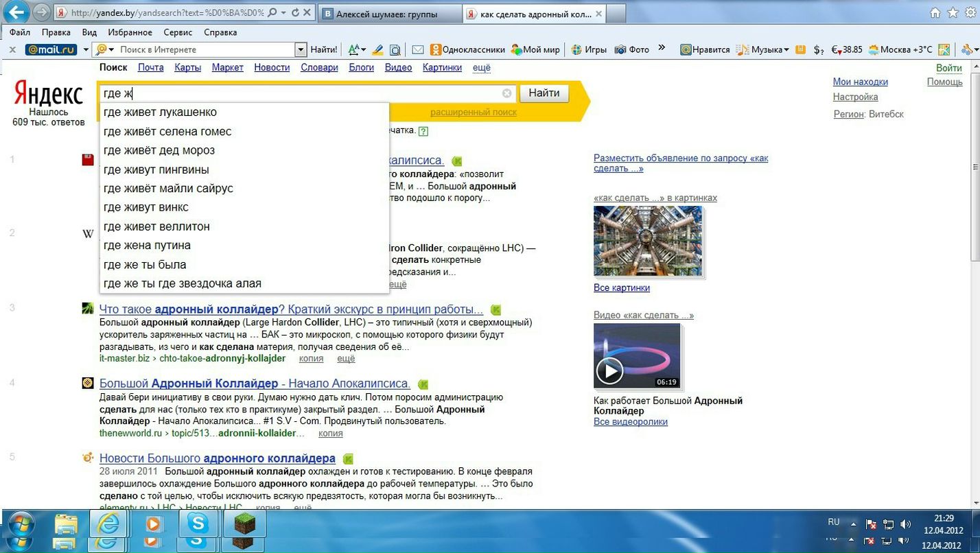Viewport: 980px width, 553px height.
Task: Expand the toolbar overflow chevron
Action: pos(662,48)
